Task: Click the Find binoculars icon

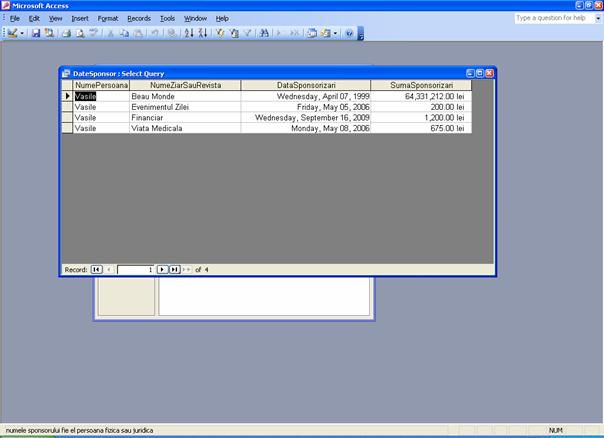Action: tap(264, 33)
